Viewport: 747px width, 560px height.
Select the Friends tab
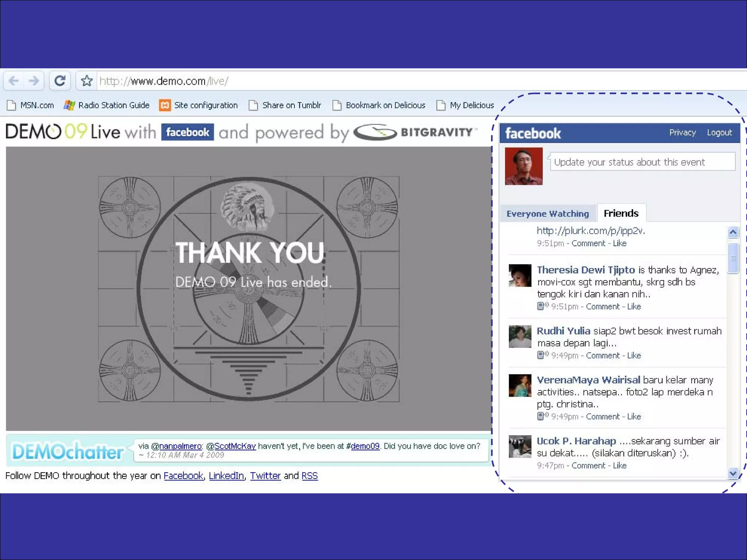(x=621, y=213)
